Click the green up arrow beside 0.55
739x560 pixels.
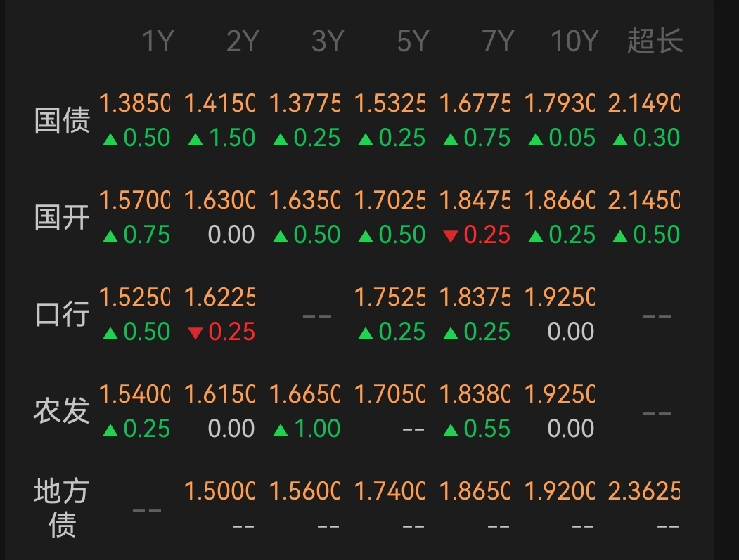(x=451, y=430)
